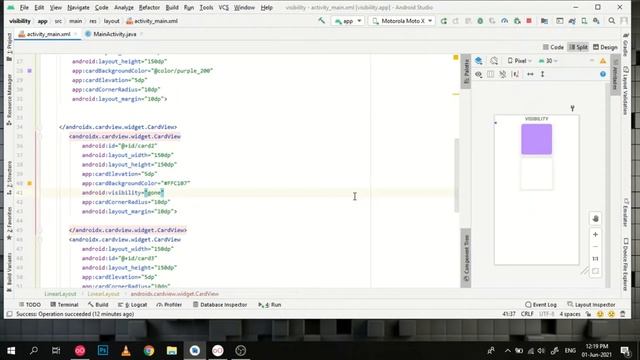Open the SDK Manager icon

coord(596,21)
